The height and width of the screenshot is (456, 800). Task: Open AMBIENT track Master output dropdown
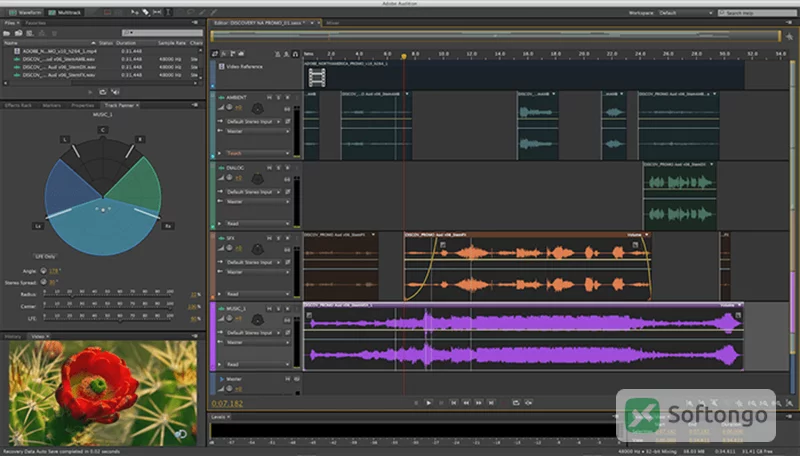pyautogui.click(x=258, y=131)
